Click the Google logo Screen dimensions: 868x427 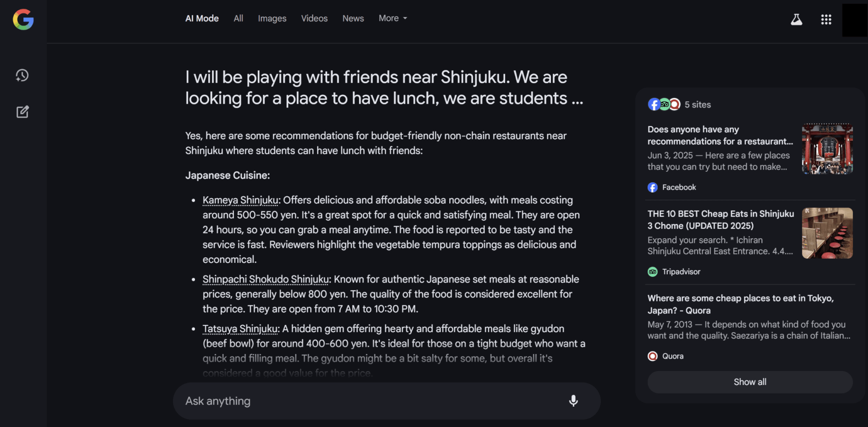23,20
